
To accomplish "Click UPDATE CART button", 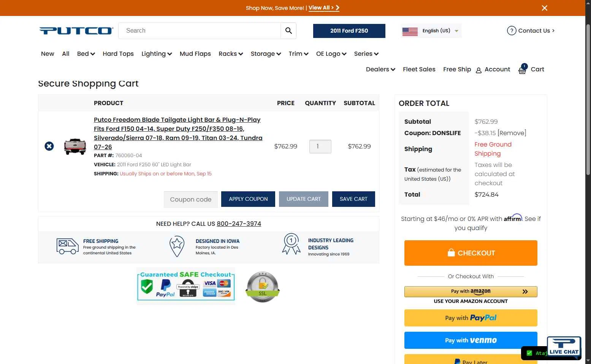I will coord(304,199).
